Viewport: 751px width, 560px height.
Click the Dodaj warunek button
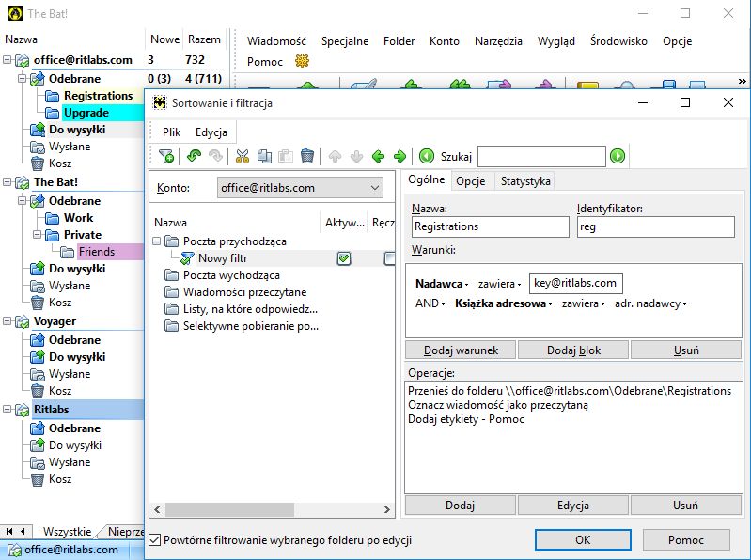pyautogui.click(x=461, y=350)
